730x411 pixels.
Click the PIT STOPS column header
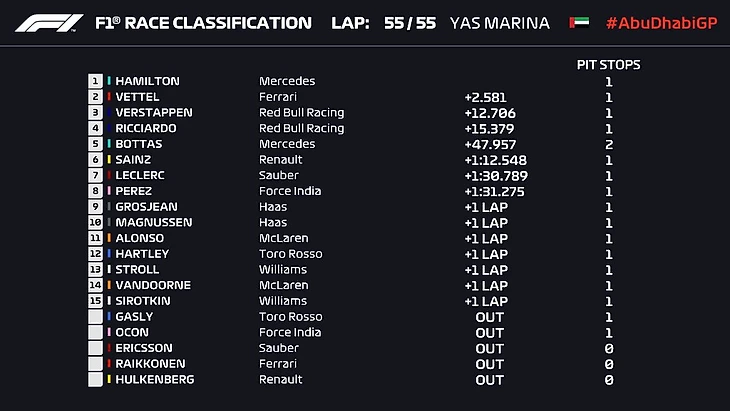pos(608,65)
